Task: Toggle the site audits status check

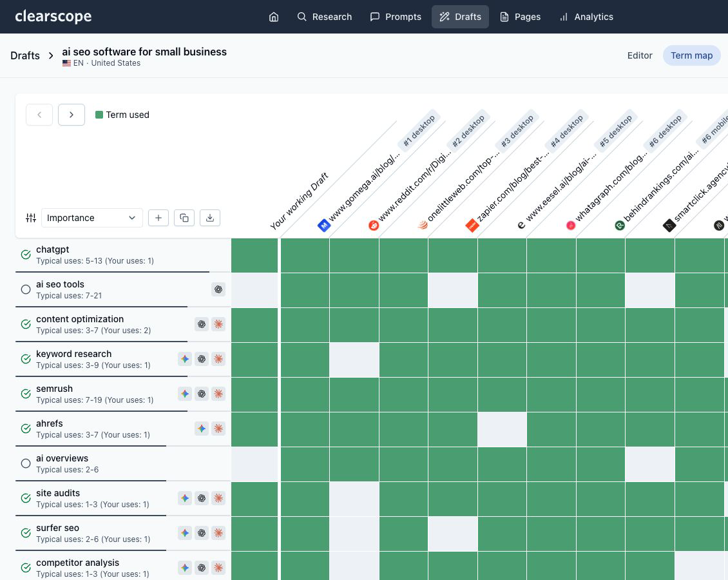Action: tap(26, 498)
